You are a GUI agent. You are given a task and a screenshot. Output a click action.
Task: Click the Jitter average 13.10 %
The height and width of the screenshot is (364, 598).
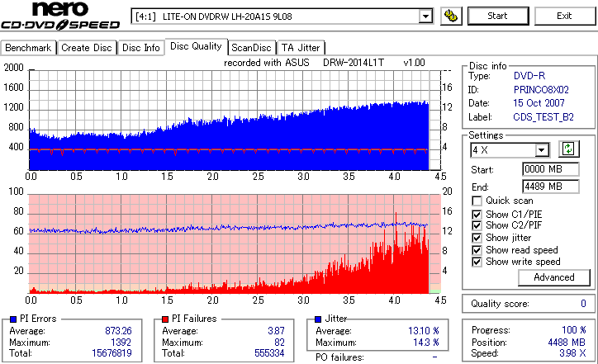(424, 331)
